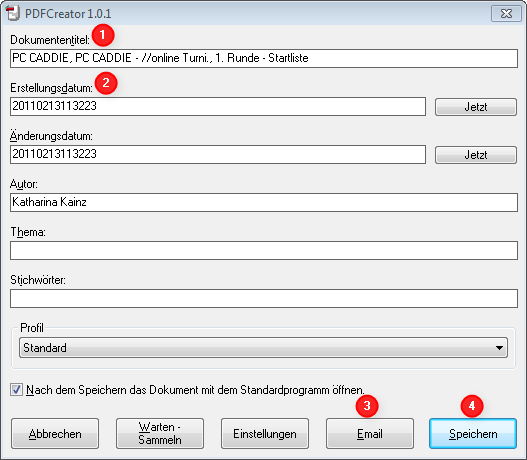Viewport: 527px width, 460px height.
Task: Close the PDFCreator dialog window
Action: 506,13
